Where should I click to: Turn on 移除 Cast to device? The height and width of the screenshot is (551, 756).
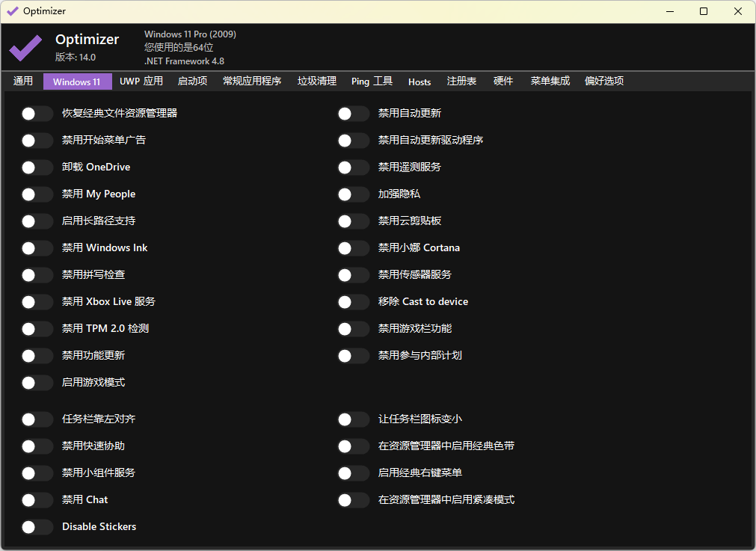pos(354,302)
